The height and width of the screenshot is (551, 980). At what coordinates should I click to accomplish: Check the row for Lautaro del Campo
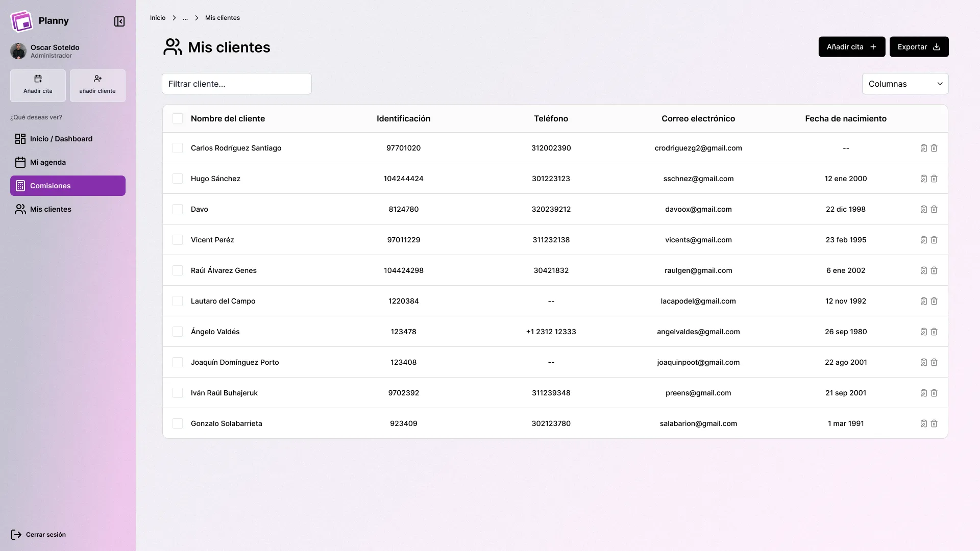(178, 300)
